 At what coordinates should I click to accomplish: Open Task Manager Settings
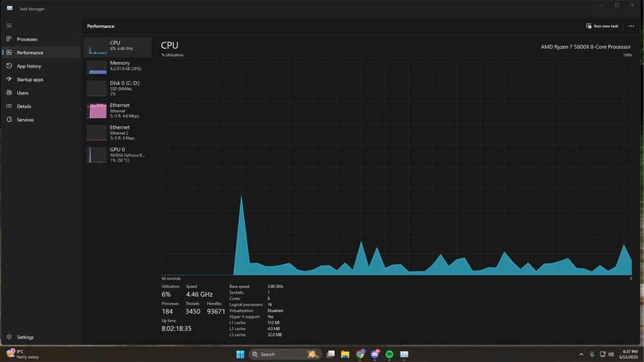40,337
